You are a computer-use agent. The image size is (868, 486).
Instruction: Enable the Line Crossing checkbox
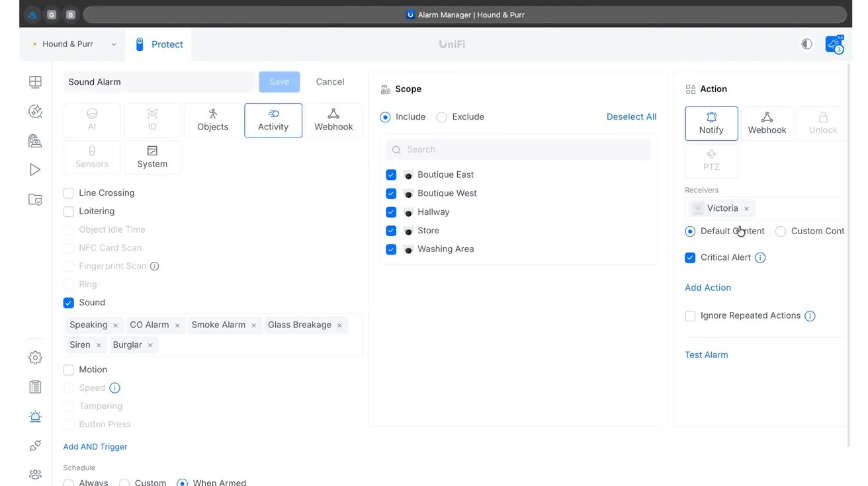pyautogui.click(x=69, y=193)
